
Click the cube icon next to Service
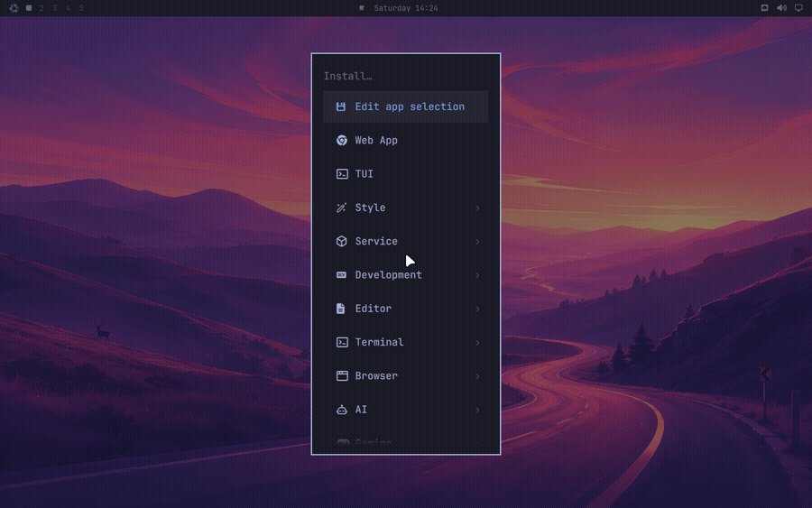coord(341,241)
